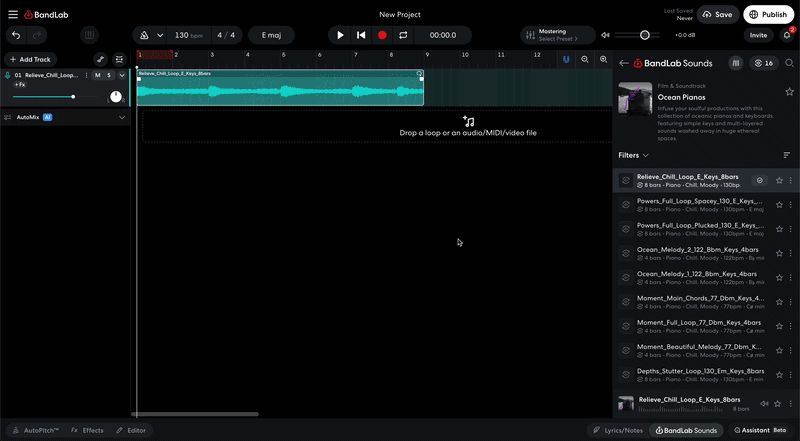The height and width of the screenshot is (441, 800).
Task: Click the loop handle on the clip corner
Action: pos(419,74)
